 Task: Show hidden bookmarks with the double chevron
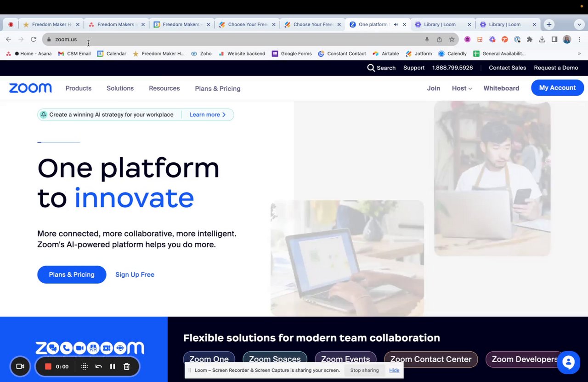click(x=579, y=54)
